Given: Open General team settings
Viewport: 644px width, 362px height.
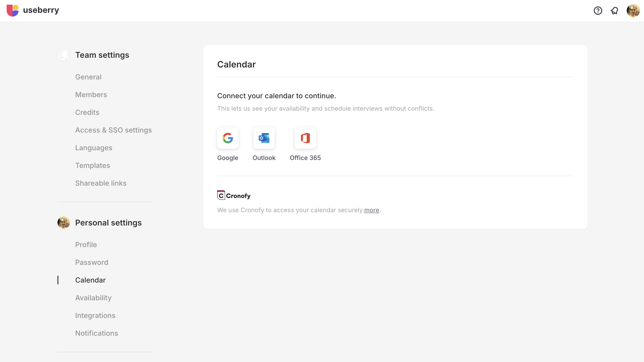Looking at the screenshot, I should [88, 77].
